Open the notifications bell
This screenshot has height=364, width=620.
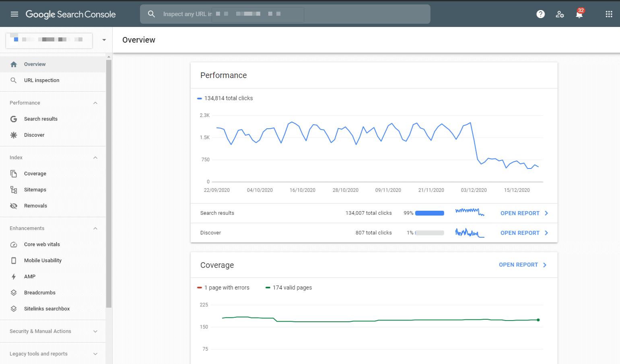[x=579, y=14]
